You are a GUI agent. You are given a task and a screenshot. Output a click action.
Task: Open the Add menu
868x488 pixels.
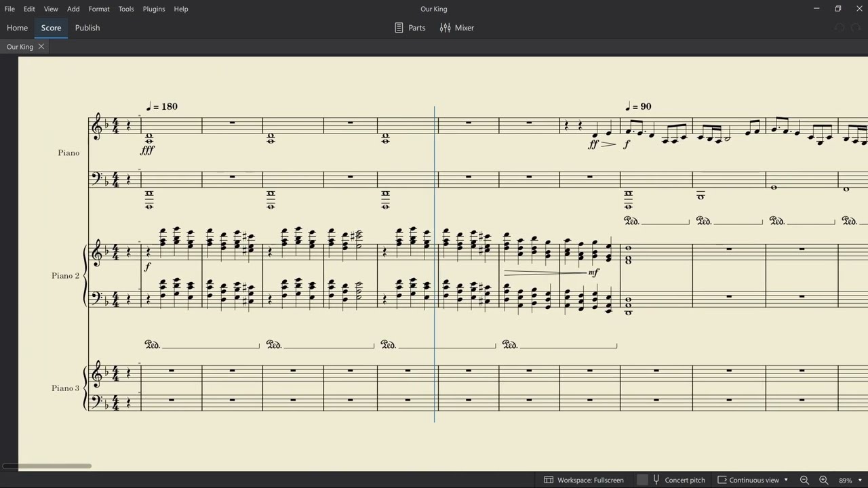(x=73, y=9)
